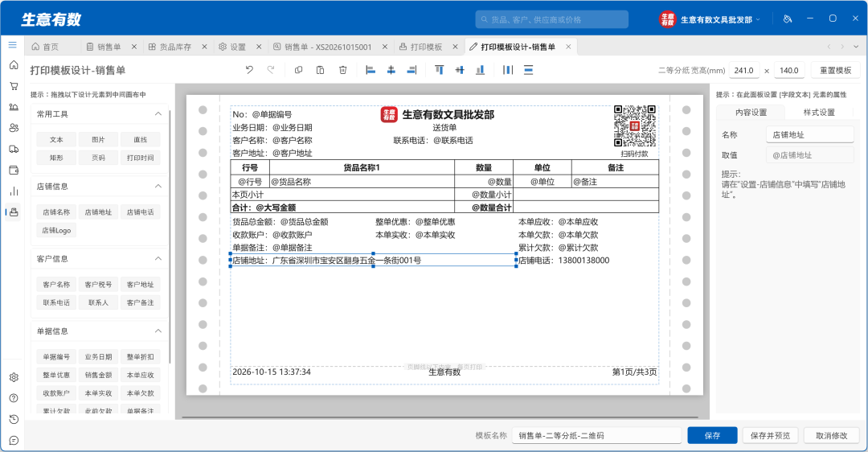This screenshot has width=868, height=452.
Task: Go to the previous tabs with the left arrow
Action: pos(829,47)
